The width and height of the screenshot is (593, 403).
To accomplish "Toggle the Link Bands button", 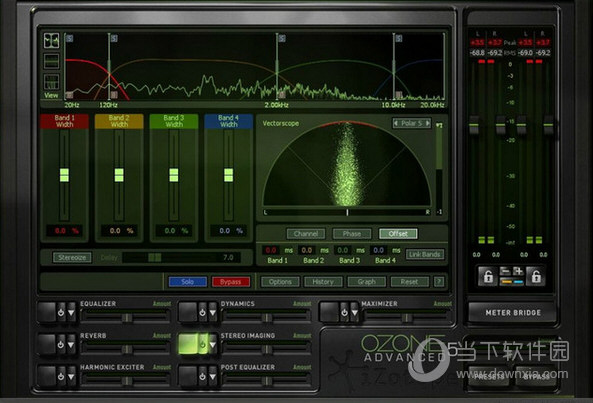I will (424, 254).
